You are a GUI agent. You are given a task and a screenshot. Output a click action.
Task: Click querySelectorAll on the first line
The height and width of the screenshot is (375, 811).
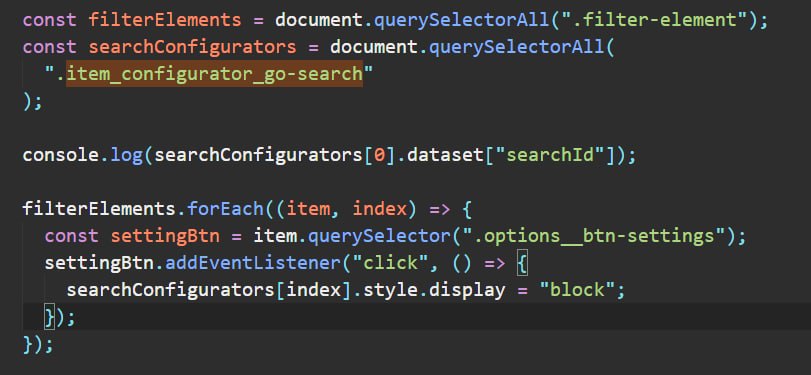tap(461, 20)
